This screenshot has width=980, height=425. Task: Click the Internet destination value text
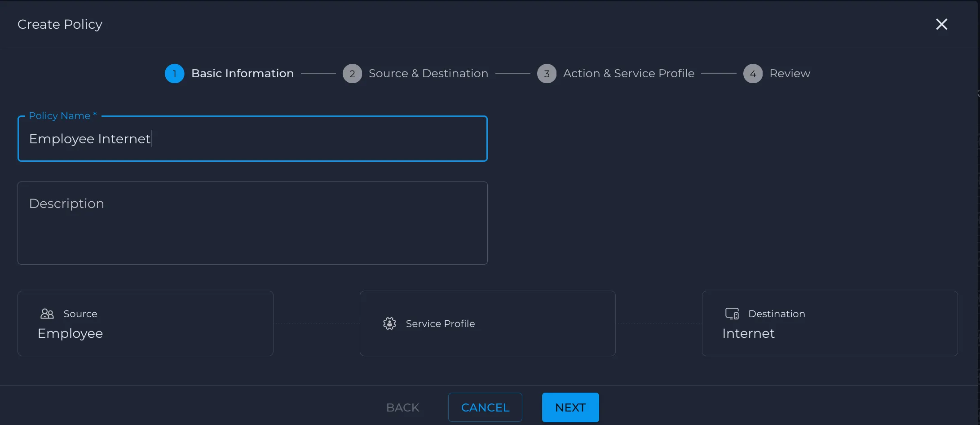coord(748,333)
